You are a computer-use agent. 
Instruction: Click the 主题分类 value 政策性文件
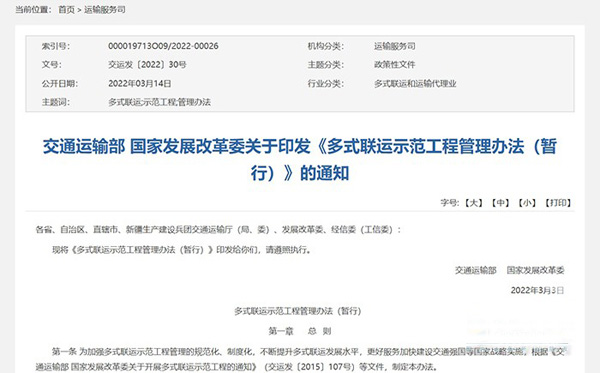point(395,65)
